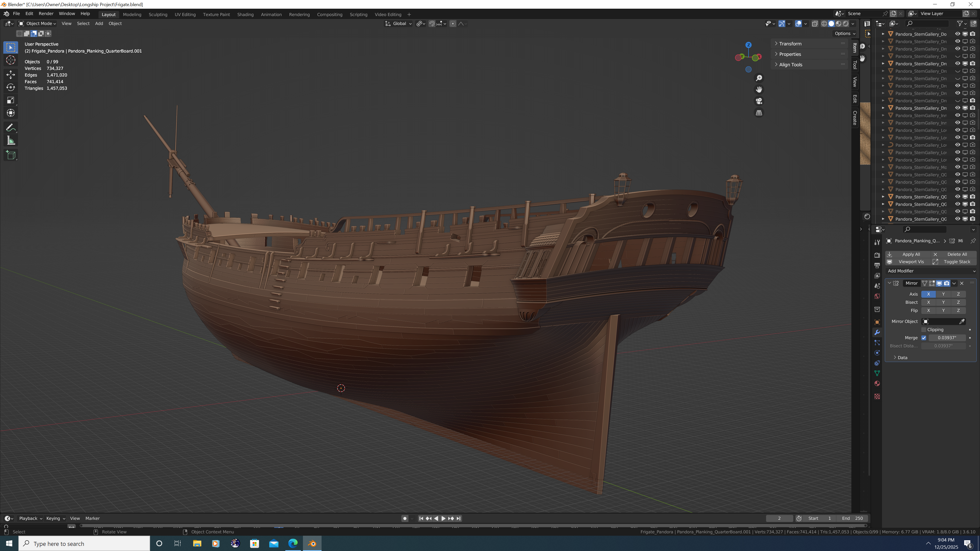
Task: Uncheck the Merge checkbox
Action: click(924, 338)
